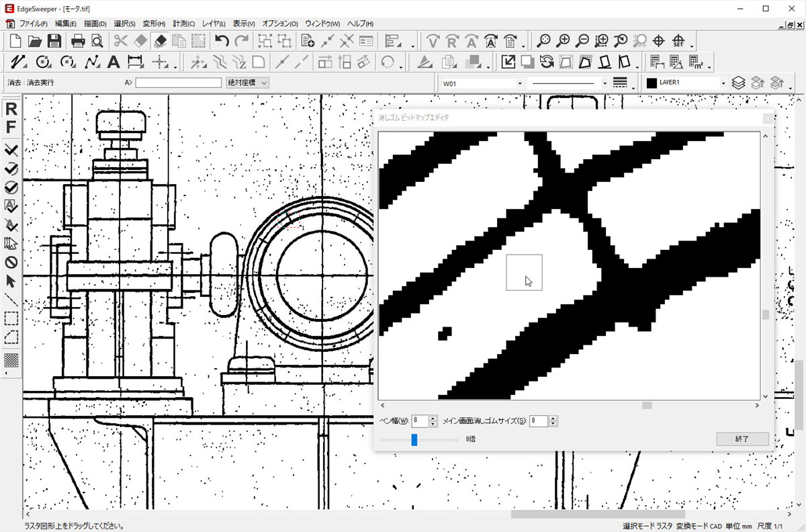
Task: Click the 終了 button in eraser editor
Action: point(742,439)
